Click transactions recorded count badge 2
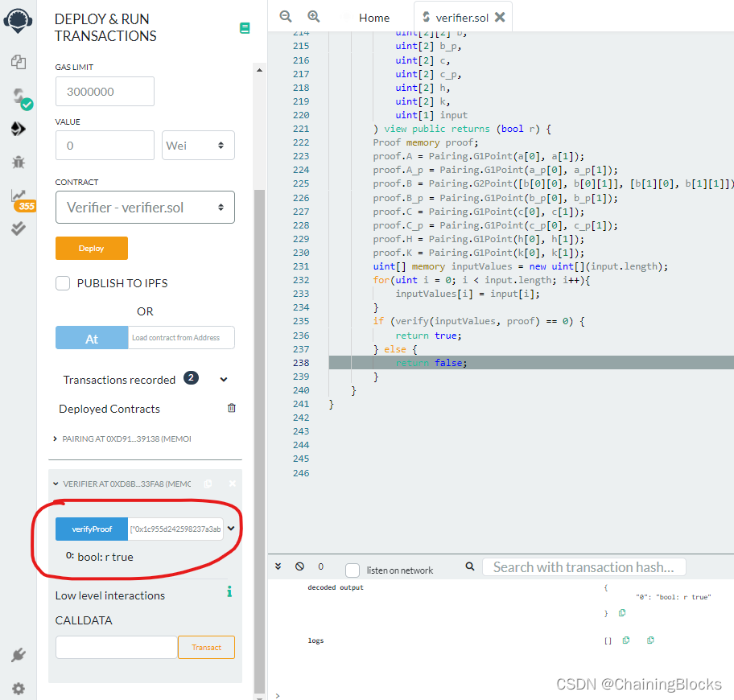The width and height of the screenshot is (734, 700). click(191, 377)
